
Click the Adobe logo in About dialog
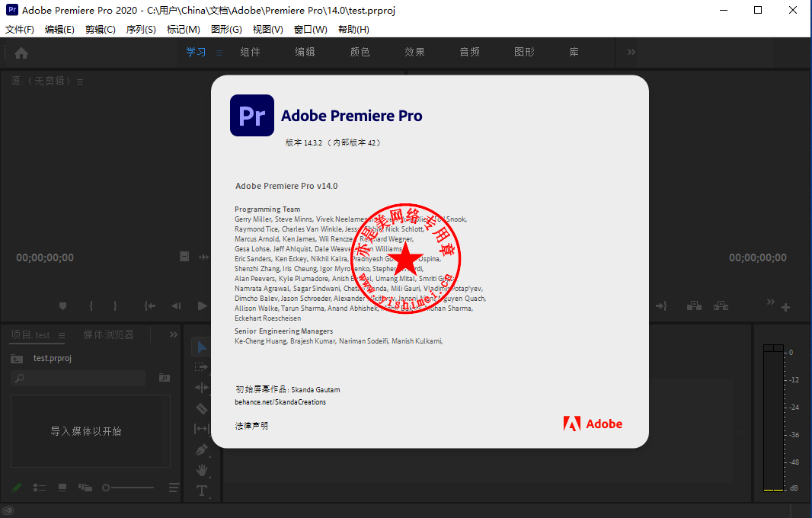click(x=593, y=424)
